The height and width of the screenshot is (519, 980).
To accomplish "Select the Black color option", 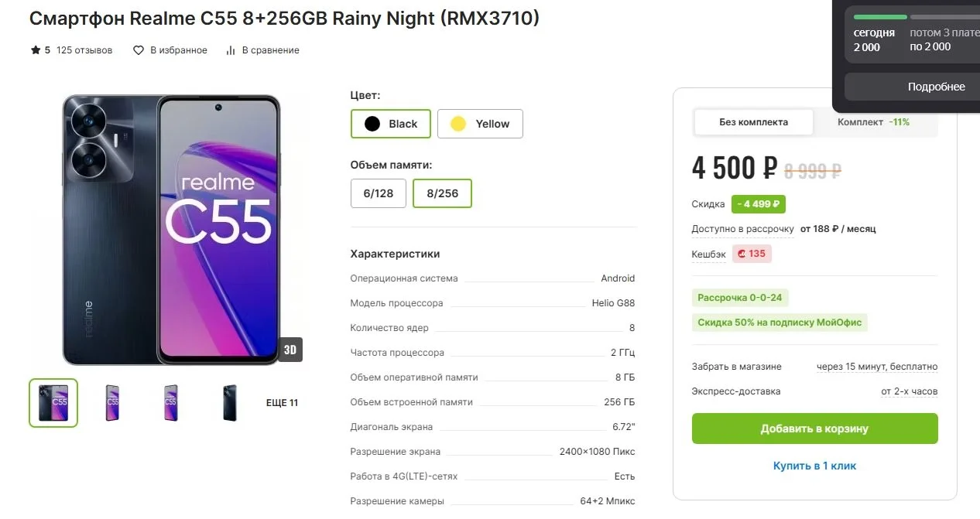I will coord(391,124).
